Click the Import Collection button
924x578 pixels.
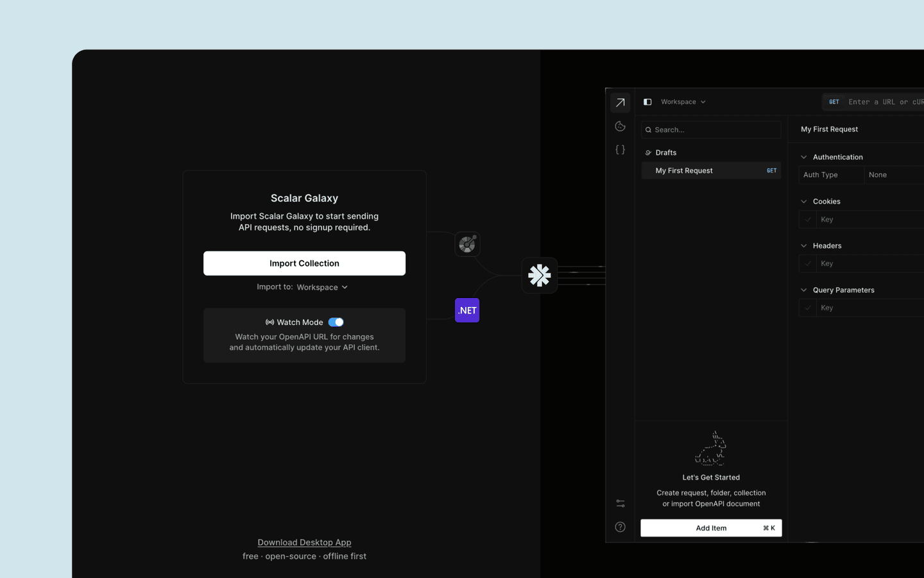304,263
